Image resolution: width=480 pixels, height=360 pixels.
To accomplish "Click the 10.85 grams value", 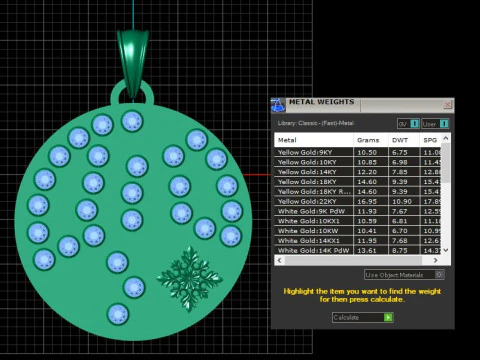I will pyautogui.click(x=367, y=162).
